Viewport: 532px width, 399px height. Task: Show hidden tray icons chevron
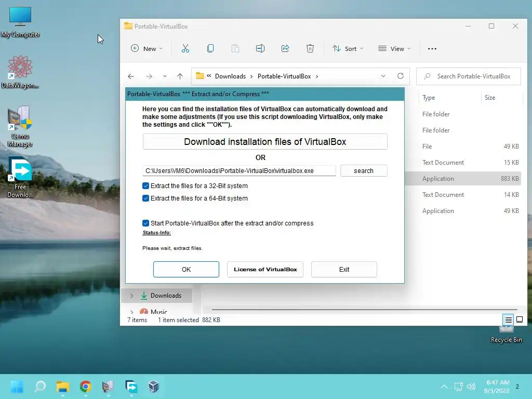[444, 387]
